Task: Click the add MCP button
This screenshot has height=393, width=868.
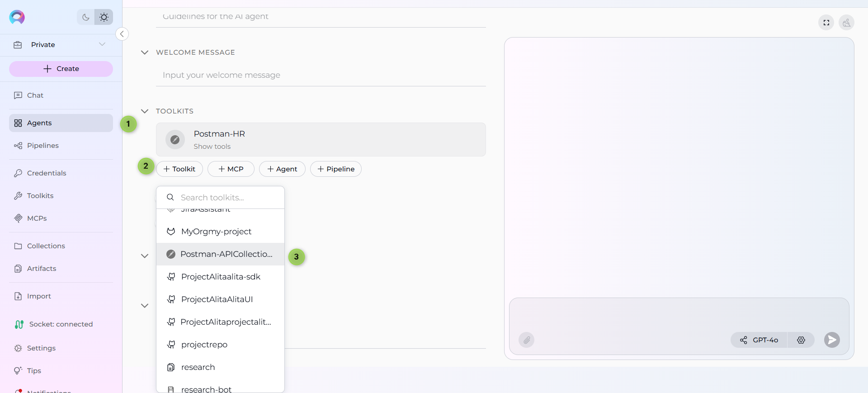Action: (x=231, y=169)
